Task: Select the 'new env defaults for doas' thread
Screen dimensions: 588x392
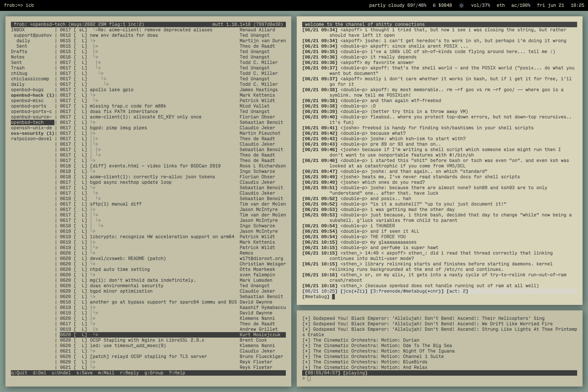Action: pos(124,35)
